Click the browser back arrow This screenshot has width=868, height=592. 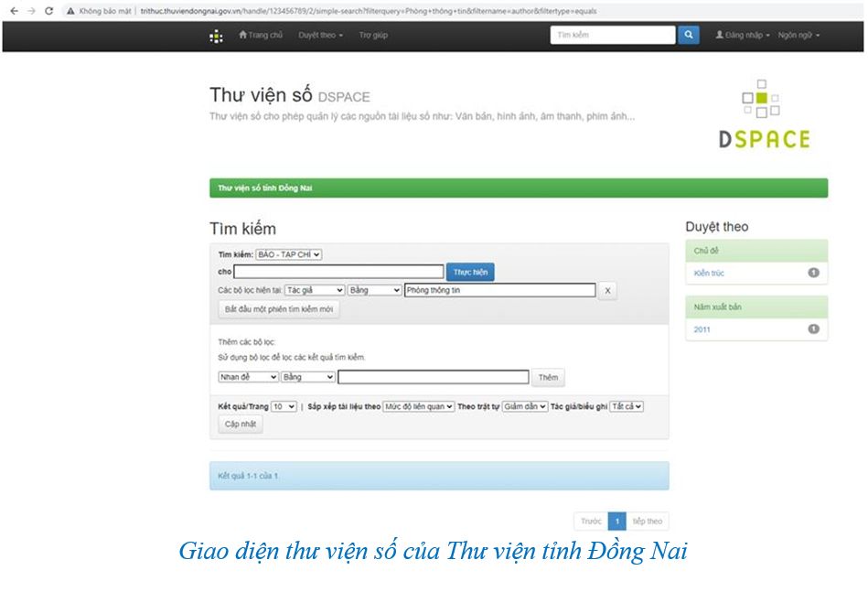(x=13, y=10)
